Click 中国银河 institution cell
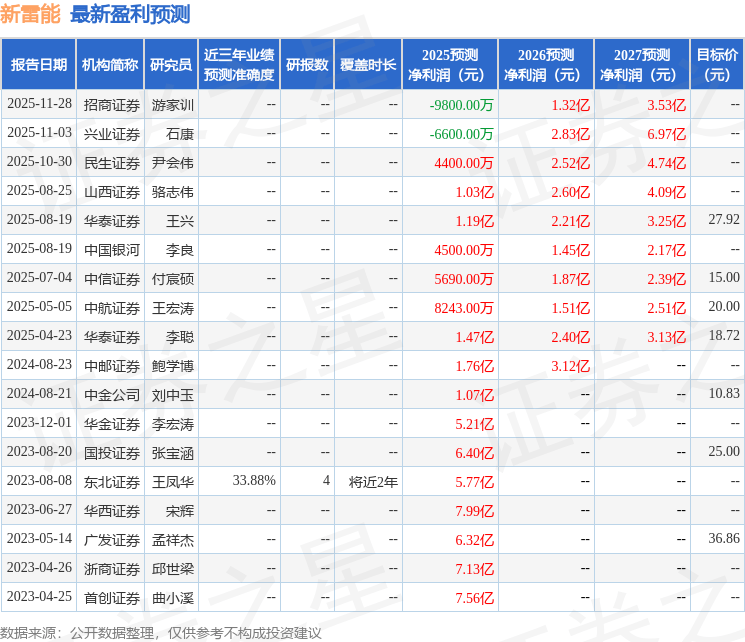Screen dimensions: 745x642 pos(112,250)
